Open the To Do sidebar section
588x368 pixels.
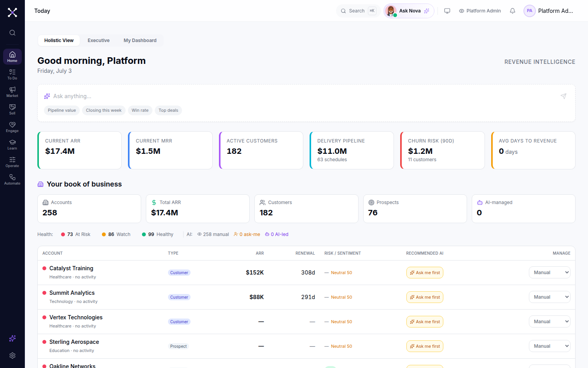(x=12, y=74)
